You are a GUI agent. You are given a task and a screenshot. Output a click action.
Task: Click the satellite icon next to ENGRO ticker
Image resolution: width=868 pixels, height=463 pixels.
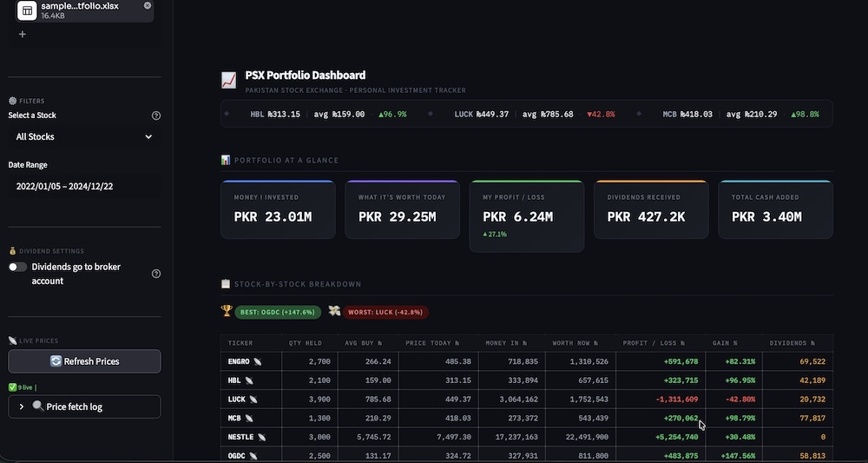coord(258,361)
